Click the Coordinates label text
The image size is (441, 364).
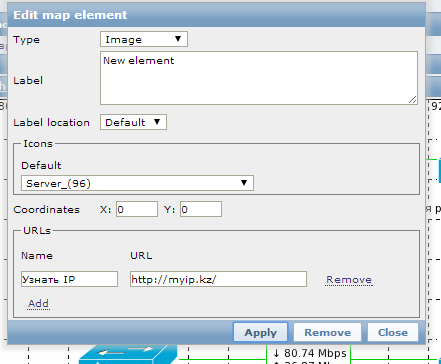46,210
